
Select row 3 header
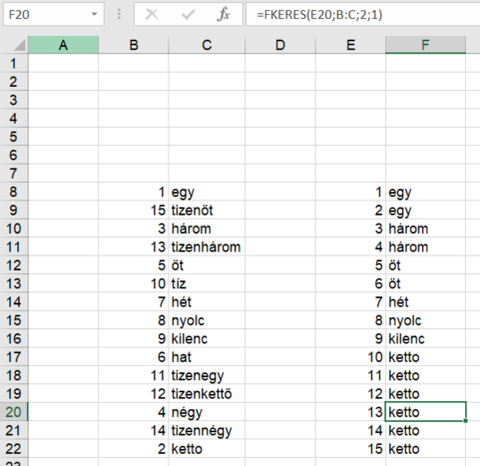pyautogui.click(x=14, y=100)
